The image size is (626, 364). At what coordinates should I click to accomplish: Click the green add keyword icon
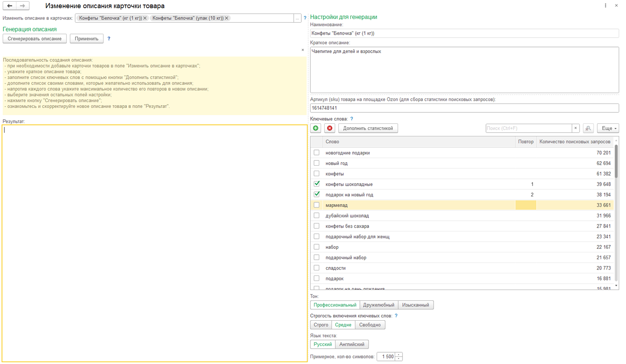[x=316, y=128]
